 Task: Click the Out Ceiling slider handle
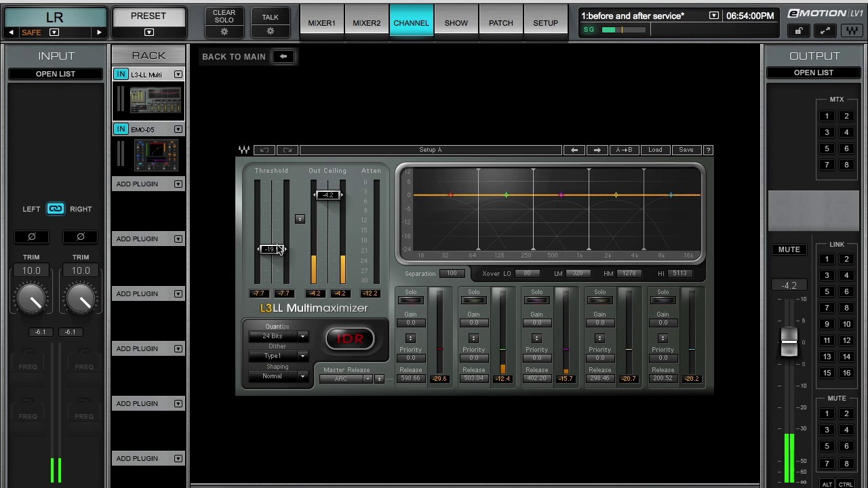pos(328,195)
